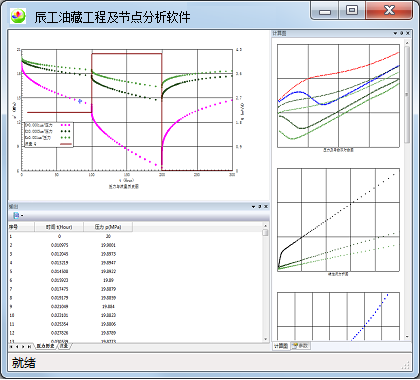
Task: Close the 计算图 side panel
Action: click(x=408, y=33)
